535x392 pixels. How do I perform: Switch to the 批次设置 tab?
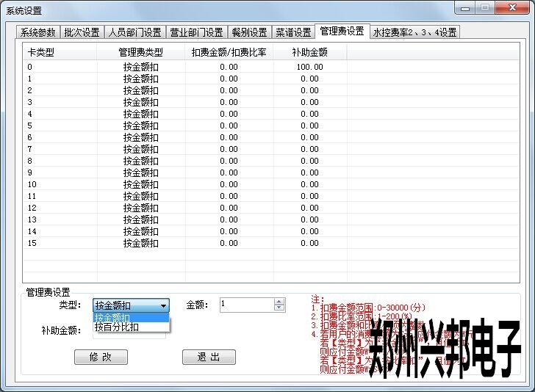point(82,32)
